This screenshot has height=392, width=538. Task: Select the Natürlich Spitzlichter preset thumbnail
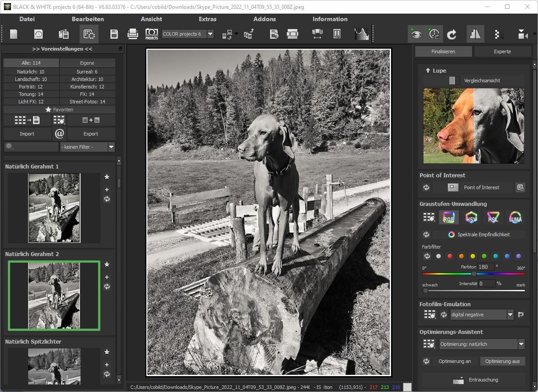click(x=54, y=366)
